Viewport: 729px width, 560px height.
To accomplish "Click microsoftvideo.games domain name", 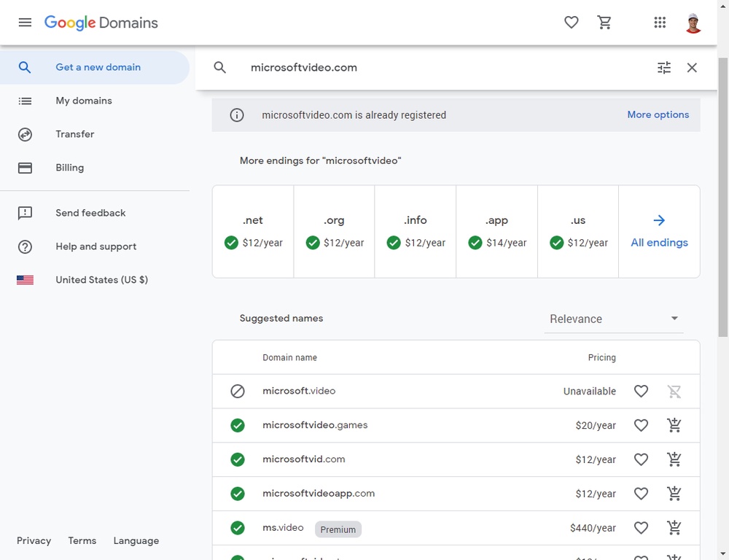I will [x=315, y=425].
